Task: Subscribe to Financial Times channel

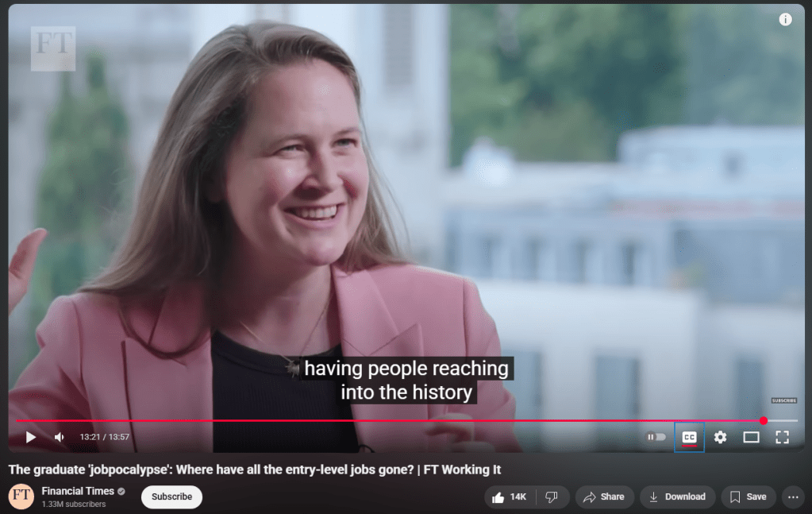Action: (x=171, y=497)
